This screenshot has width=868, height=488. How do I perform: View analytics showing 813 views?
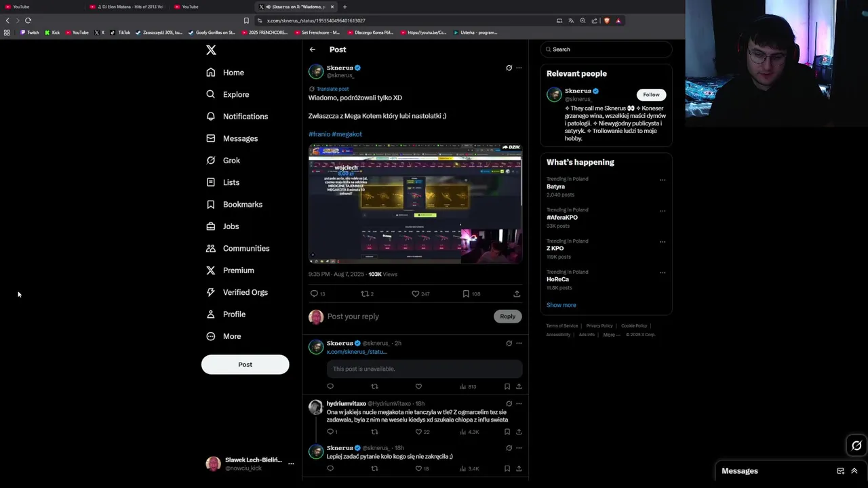pos(468,386)
